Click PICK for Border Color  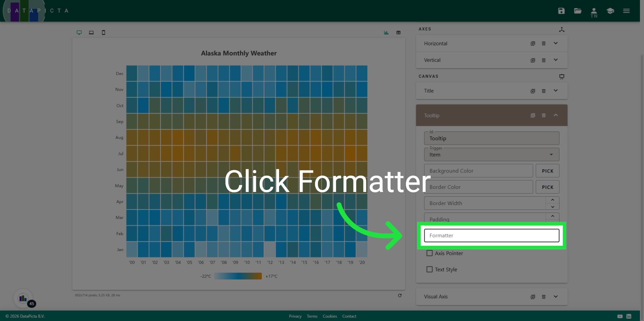[547, 187]
